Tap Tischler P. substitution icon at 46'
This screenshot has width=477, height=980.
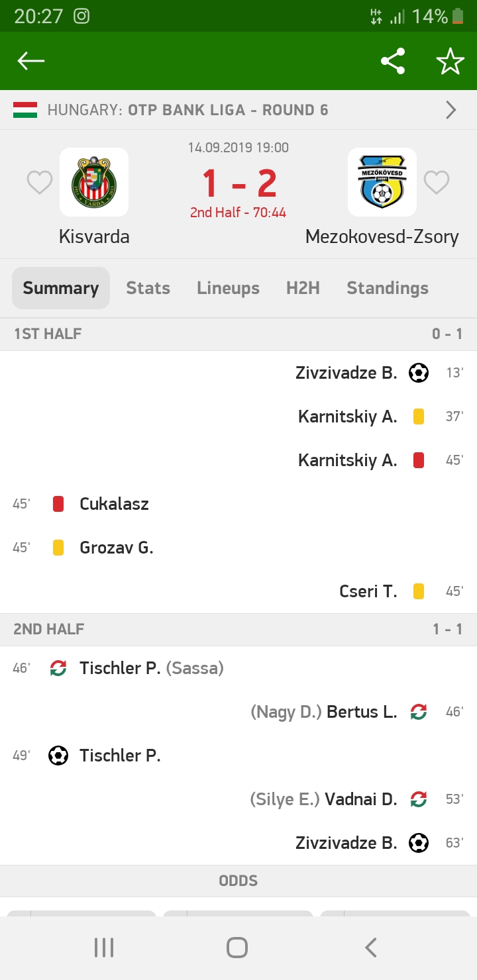[58, 668]
